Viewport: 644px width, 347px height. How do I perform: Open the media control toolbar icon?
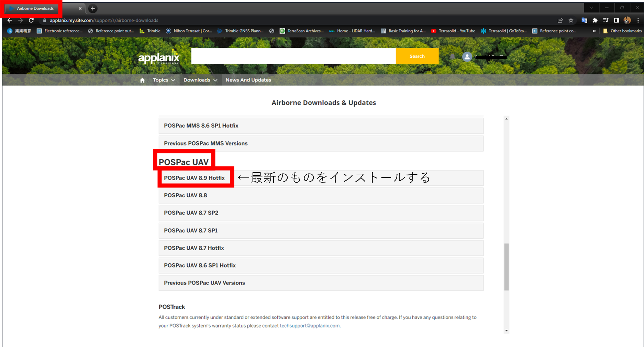click(606, 20)
